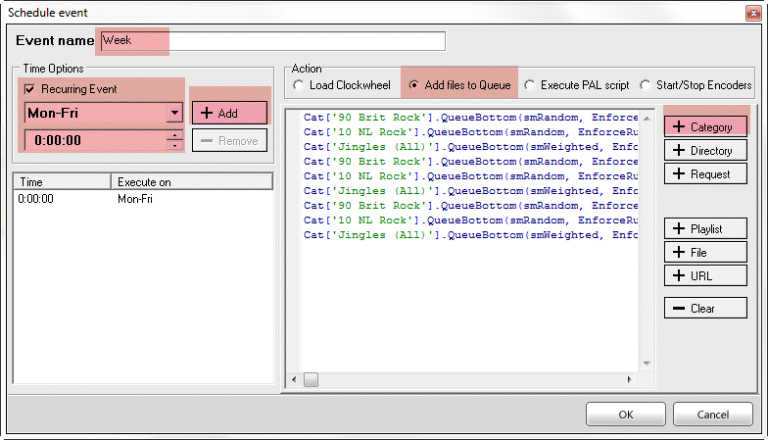Click the + Add time button
Viewport: 768px width, 440px height.
[x=229, y=113]
